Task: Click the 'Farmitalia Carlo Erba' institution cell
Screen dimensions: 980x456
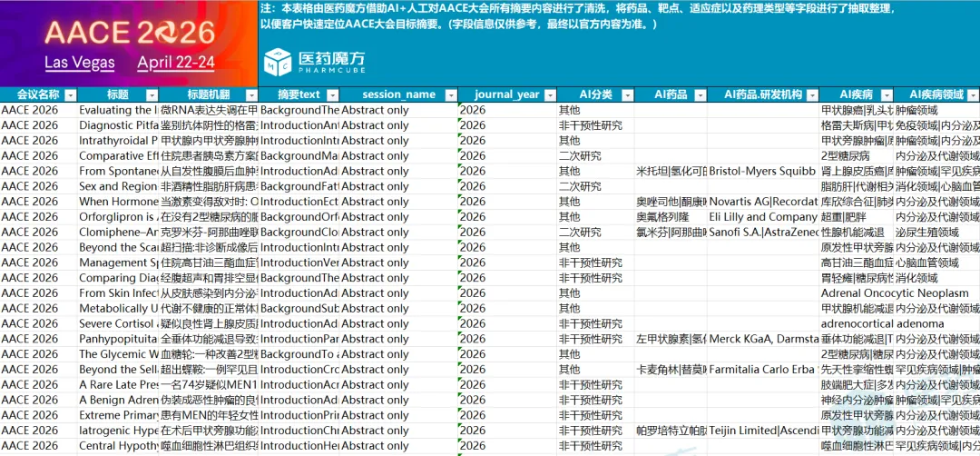Action: [x=763, y=369]
